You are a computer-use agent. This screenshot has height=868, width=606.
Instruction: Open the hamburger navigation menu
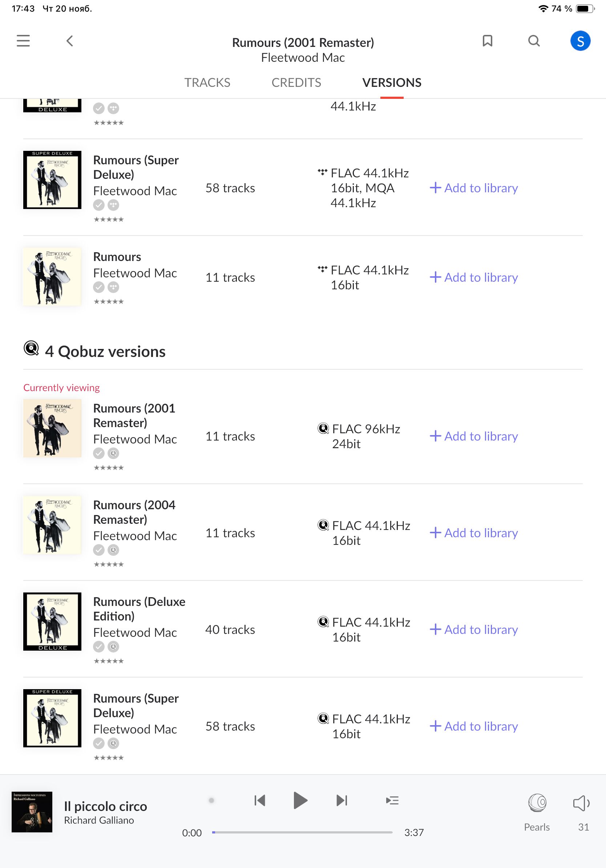pos(23,41)
